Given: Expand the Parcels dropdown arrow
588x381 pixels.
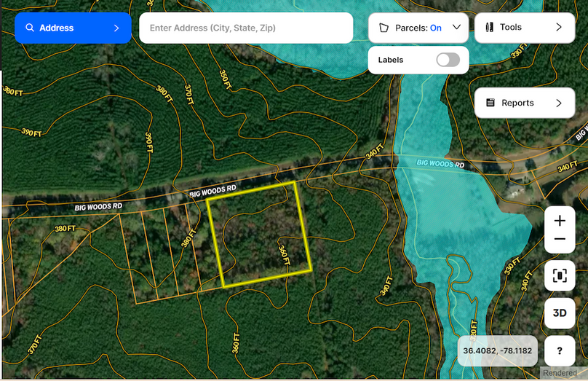Looking at the screenshot, I should click(x=456, y=27).
